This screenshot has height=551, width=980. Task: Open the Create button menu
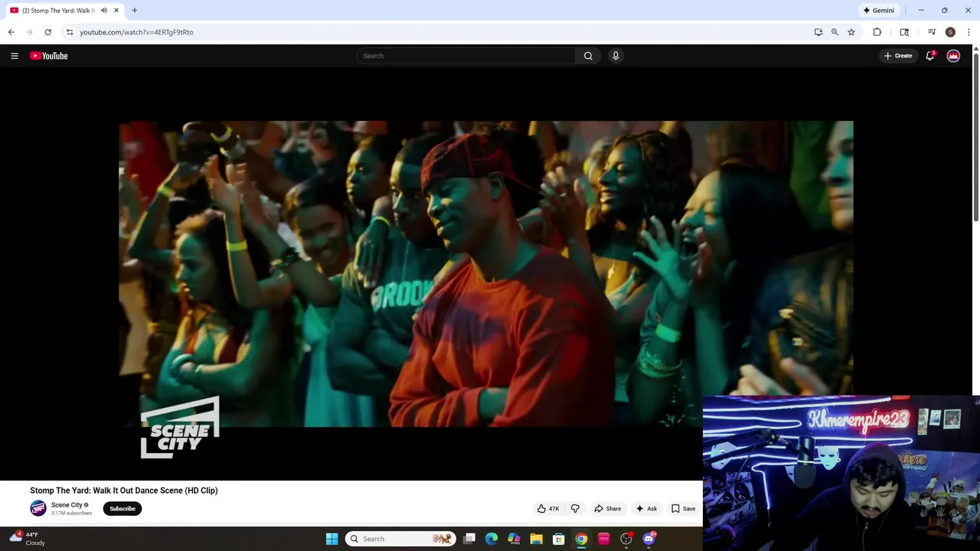898,56
